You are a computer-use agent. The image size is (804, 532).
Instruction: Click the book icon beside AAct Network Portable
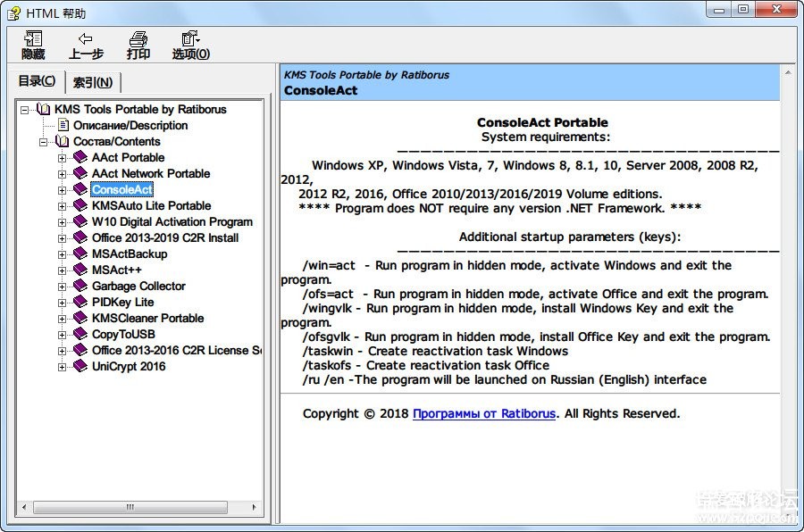tap(80, 173)
